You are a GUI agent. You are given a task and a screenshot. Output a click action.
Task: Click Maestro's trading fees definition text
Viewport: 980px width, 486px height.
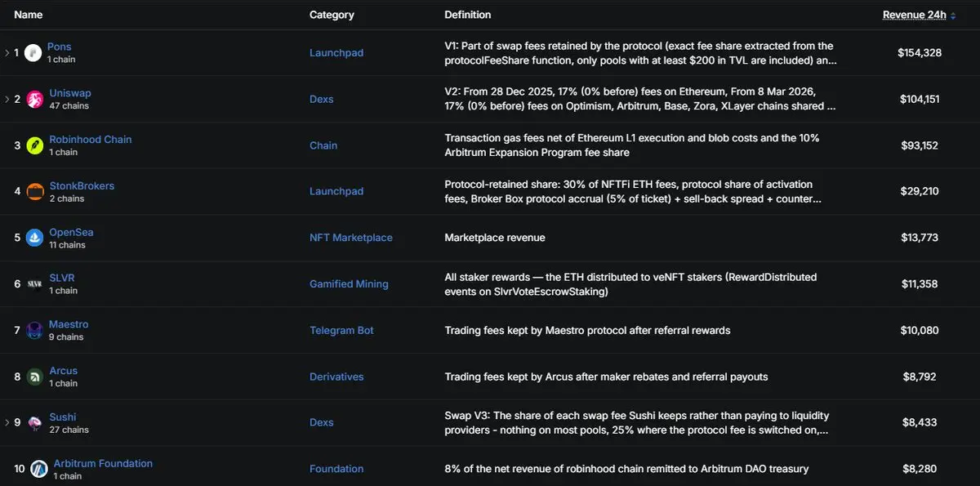[587, 331]
